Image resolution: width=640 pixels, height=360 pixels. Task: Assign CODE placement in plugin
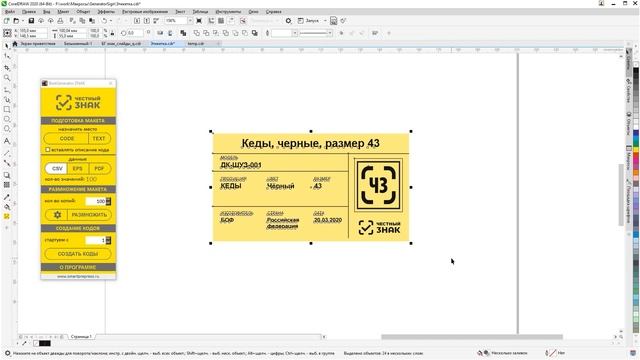click(67, 138)
